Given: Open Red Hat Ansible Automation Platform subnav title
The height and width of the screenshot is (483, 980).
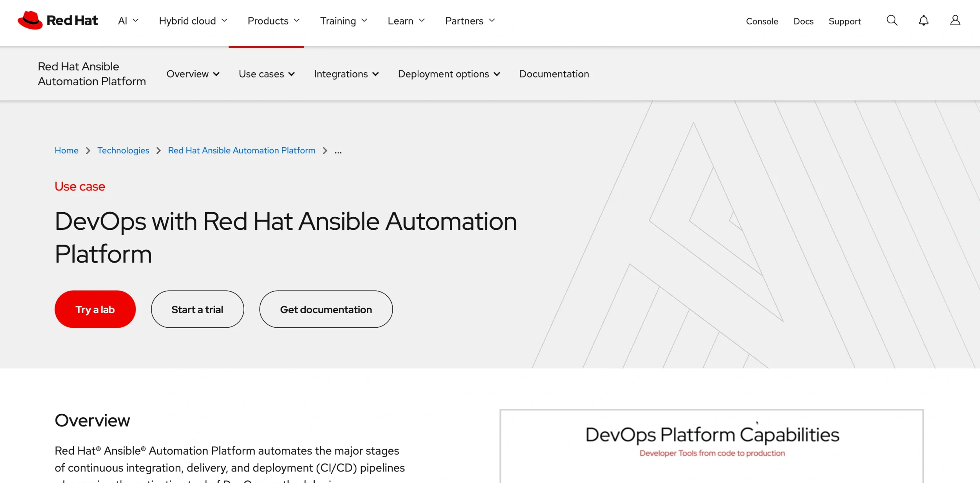Looking at the screenshot, I should click(91, 74).
